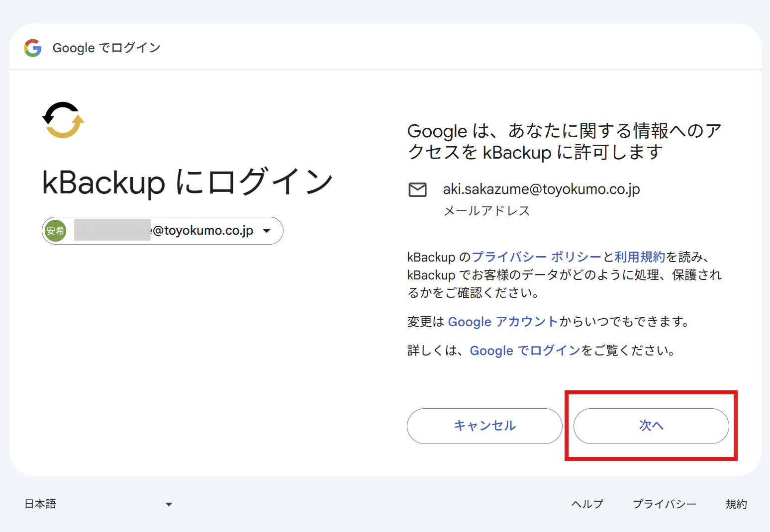
Task: Open the account switcher dropdown arrow
Action: 267,231
